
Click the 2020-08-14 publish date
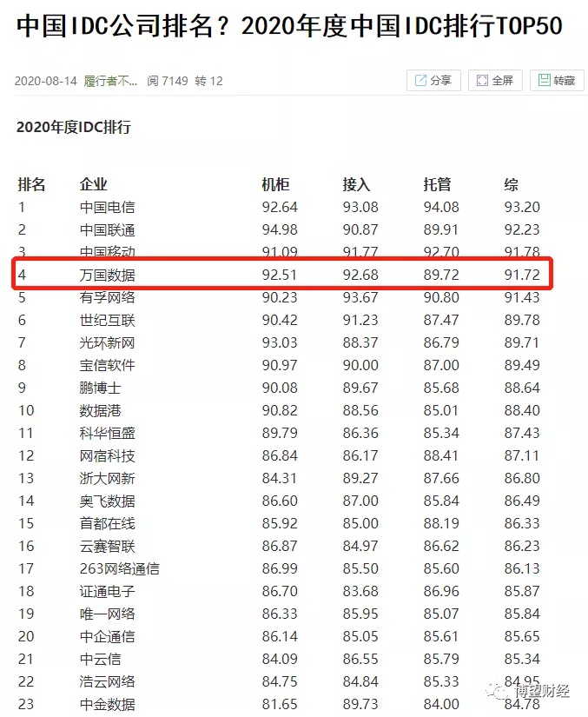click(x=46, y=81)
